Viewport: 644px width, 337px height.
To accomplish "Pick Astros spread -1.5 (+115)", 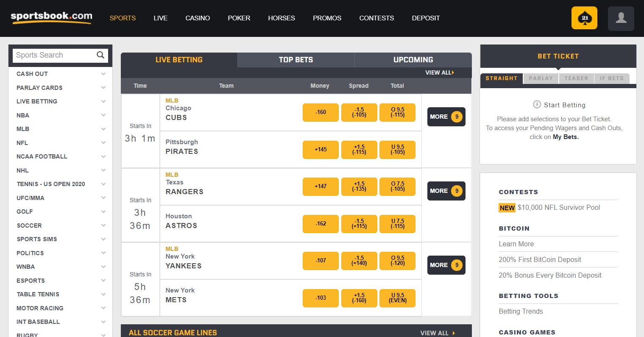I will (359, 224).
